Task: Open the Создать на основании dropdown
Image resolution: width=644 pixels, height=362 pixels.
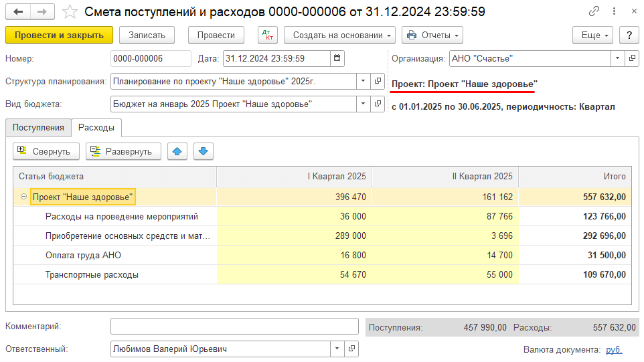Action: (x=339, y=35)
